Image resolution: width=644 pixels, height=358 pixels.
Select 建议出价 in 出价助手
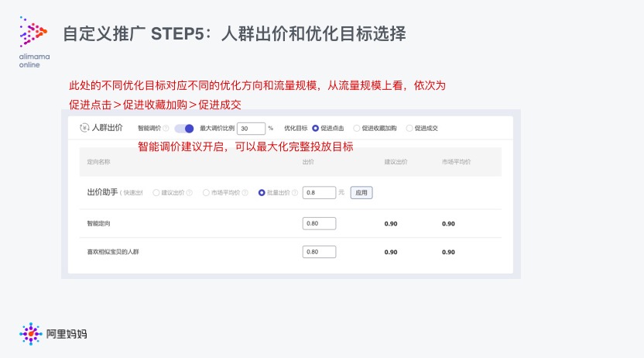156,193
